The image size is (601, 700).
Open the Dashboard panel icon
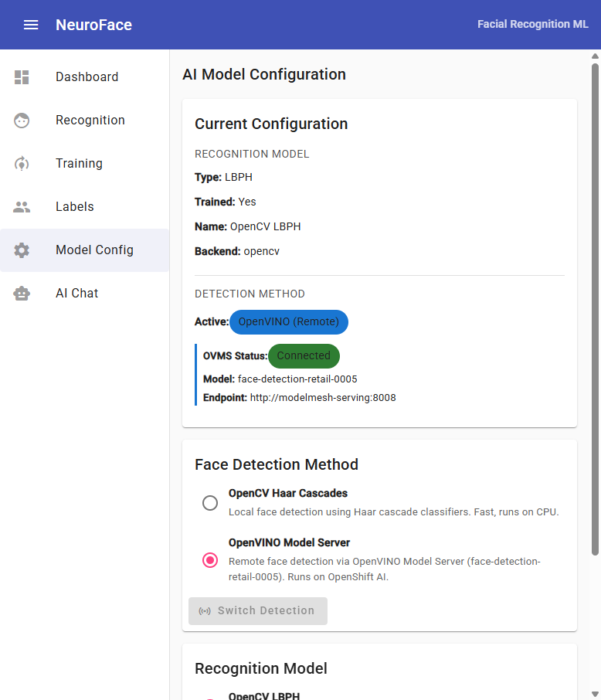pos(22,77)
